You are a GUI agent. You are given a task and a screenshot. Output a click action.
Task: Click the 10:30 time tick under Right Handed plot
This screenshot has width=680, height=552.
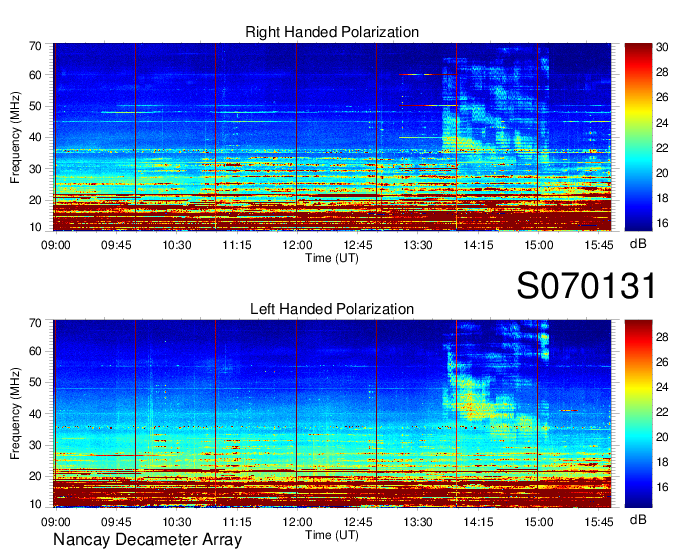[177, 245]
